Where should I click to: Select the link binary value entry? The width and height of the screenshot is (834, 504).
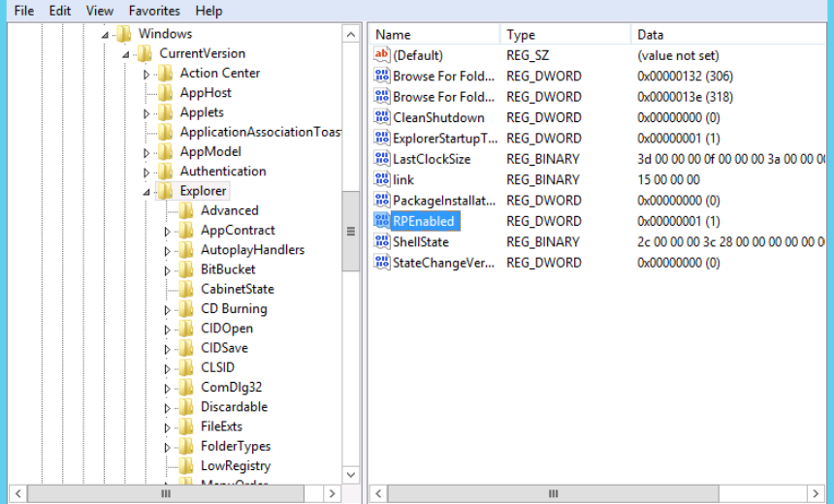pyautogui.click(x=402, y=179)
